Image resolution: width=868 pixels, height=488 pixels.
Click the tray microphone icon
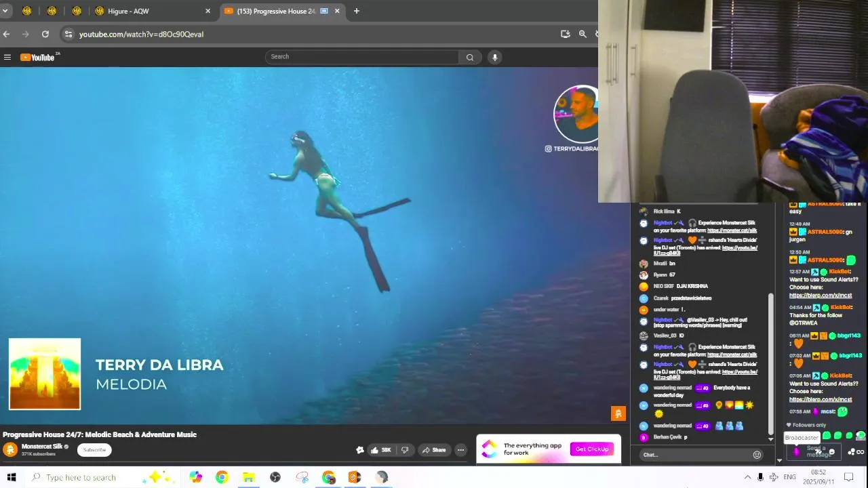[x=760, y=477]
